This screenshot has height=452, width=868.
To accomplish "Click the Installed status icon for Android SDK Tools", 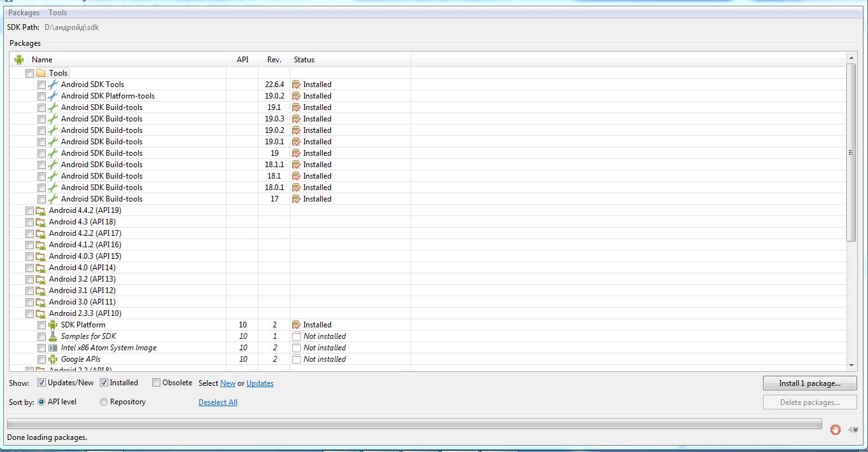I will 296,85.
